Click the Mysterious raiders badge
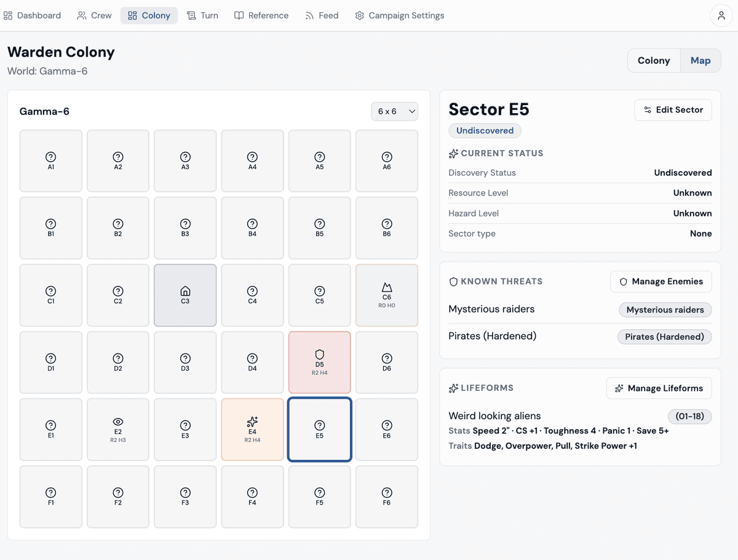 (x=665, y=310)
